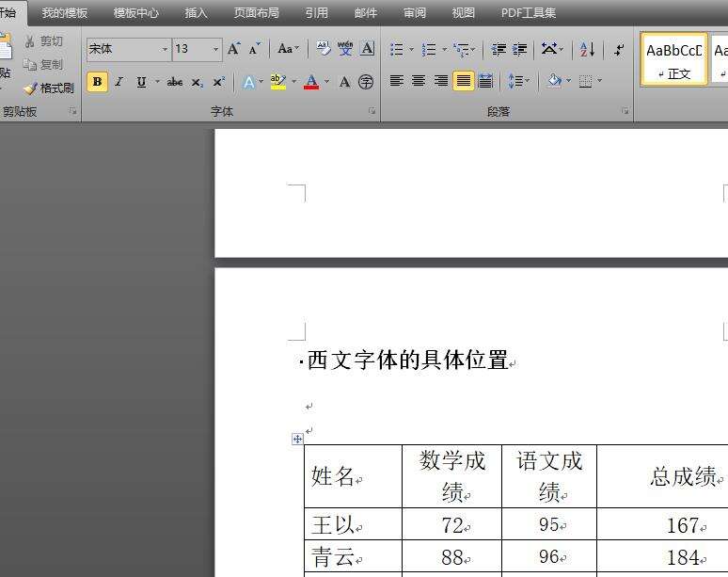Toggle Distributed alignment
The height and width of the screenshot is (577, 728).
pyautogui.click(x=485, y=81)
